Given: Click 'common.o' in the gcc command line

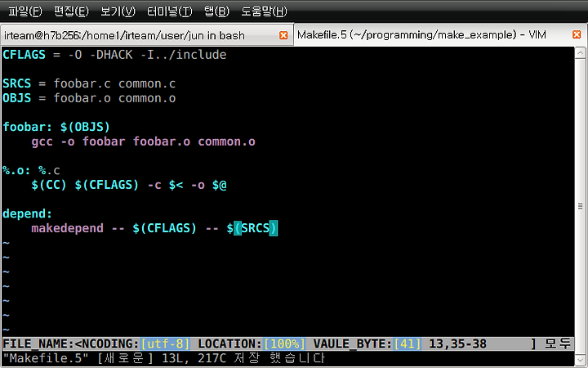Looking at the screenshot, I should (x=226, y=141).
